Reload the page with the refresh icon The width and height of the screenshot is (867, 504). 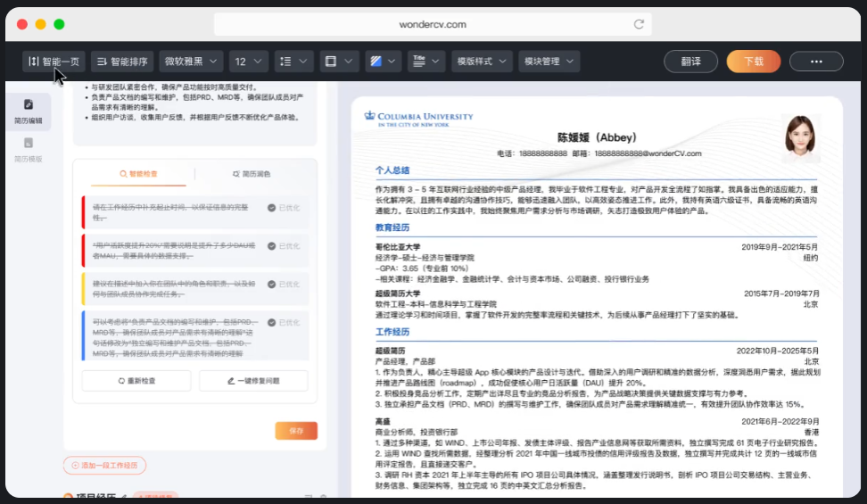[x=639, y=24]
